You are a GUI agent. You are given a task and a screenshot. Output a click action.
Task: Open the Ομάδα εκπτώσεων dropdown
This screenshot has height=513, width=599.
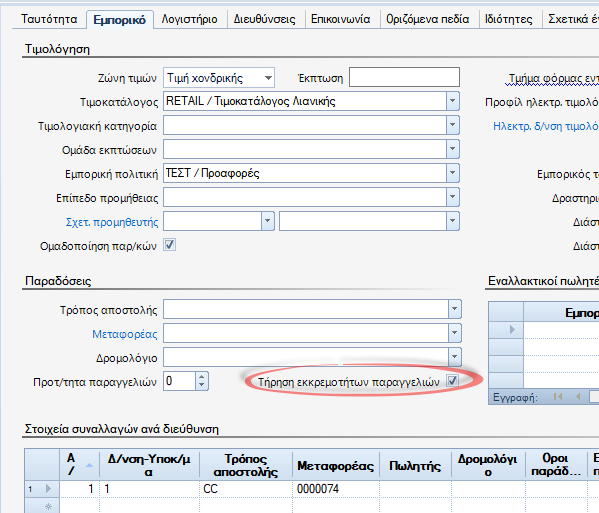[x=452, y=149]
